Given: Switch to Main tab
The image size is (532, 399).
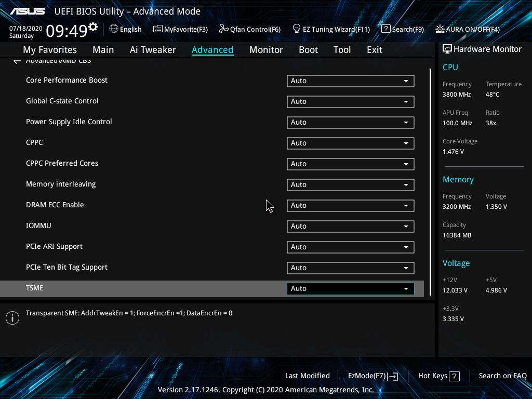Looking at the screenshot, I should coord(103,50).
